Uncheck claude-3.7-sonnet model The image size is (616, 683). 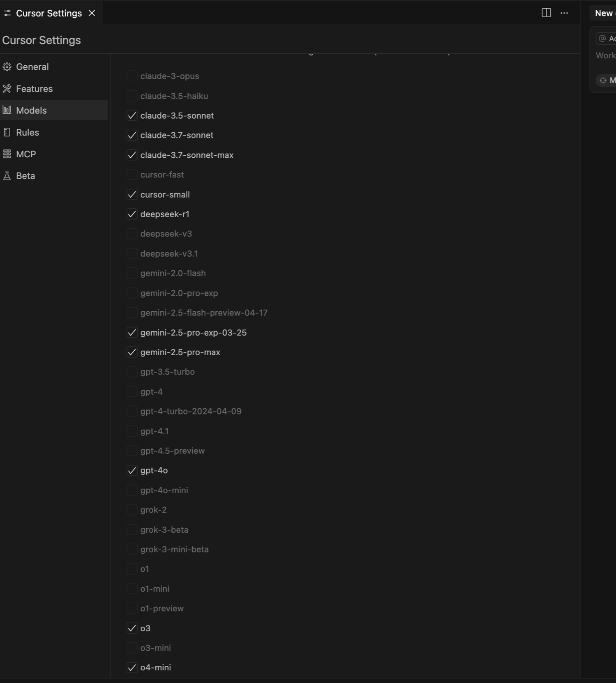[x=132, y=135]
